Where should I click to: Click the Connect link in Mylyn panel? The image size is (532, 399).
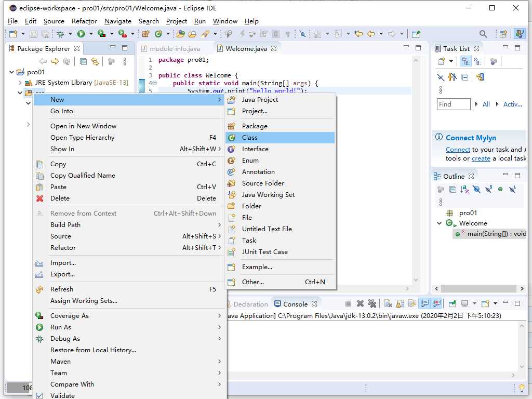[458, 150]
